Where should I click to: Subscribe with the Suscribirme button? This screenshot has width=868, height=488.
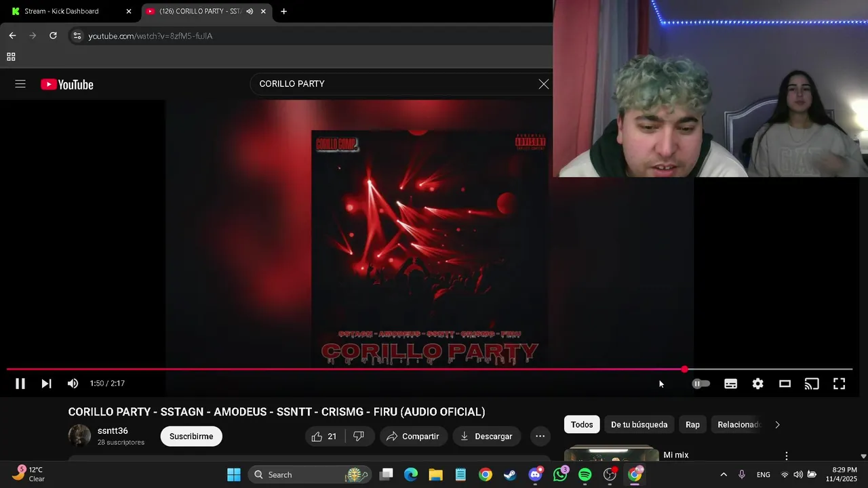pyautogui.click(x=191, y=436)
